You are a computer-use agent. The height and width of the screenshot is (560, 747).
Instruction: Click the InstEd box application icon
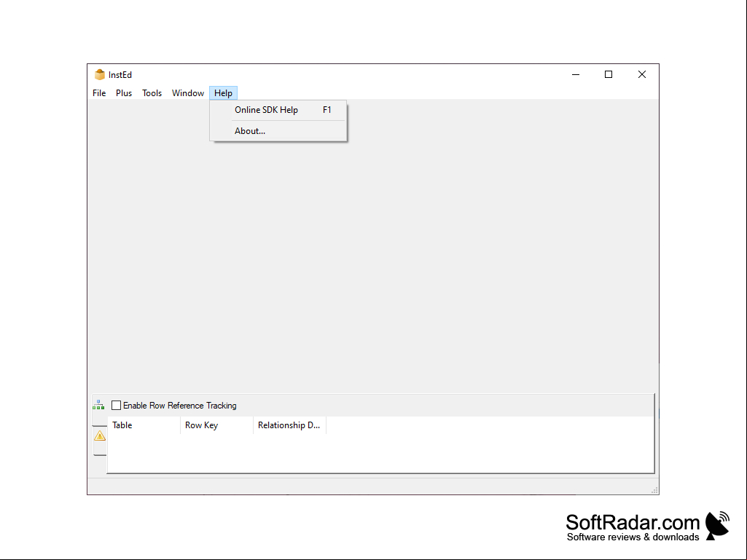pos(100,75)
